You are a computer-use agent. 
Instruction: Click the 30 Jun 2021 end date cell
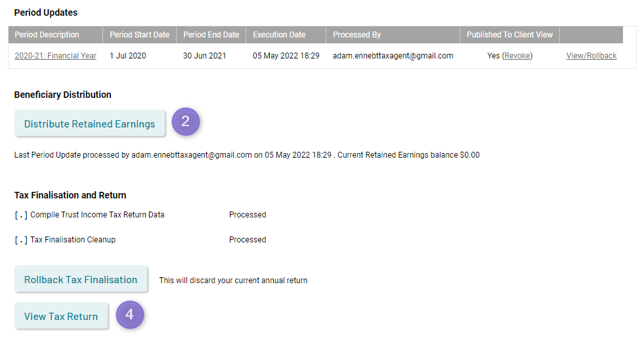[x=205, y=56]
